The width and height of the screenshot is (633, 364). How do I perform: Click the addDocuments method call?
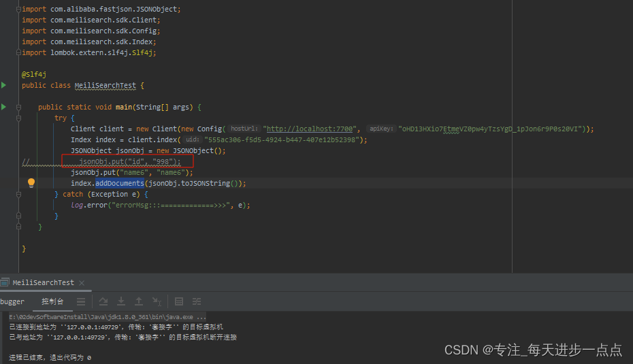point(120,183)
